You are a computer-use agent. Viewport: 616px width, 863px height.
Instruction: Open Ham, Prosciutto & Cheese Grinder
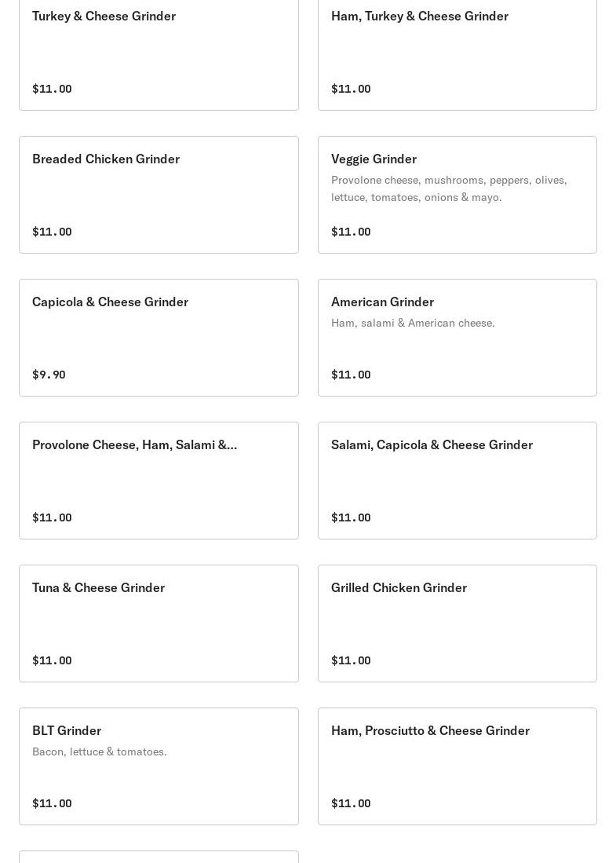457,766
